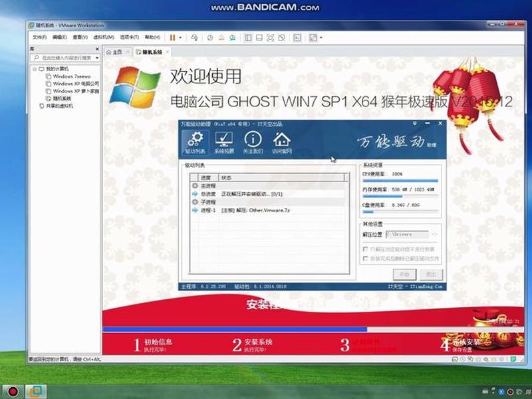This screenshot has height=399, width=532.
Task: Click the take snapshot clock icon
Action: click(210, 38)
